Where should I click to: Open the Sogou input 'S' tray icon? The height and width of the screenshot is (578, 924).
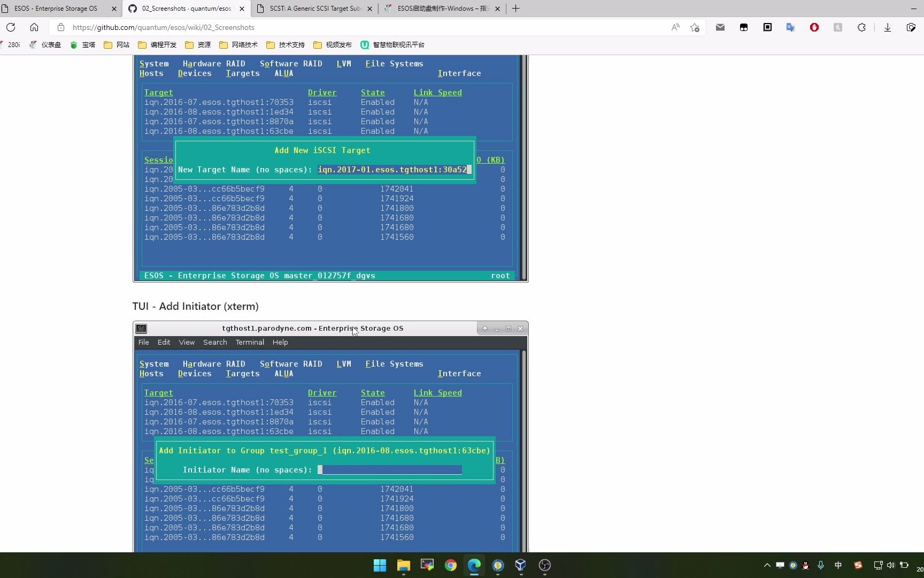tap(858, 565)
